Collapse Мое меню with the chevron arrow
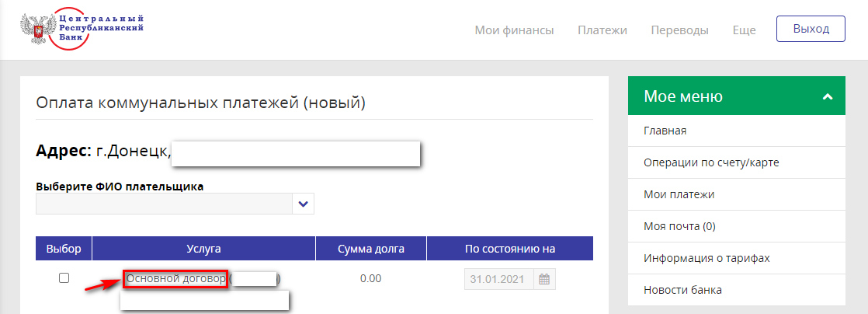Image resolution: width=868 pixels, height=314 pixels. [x=828, y=96]
